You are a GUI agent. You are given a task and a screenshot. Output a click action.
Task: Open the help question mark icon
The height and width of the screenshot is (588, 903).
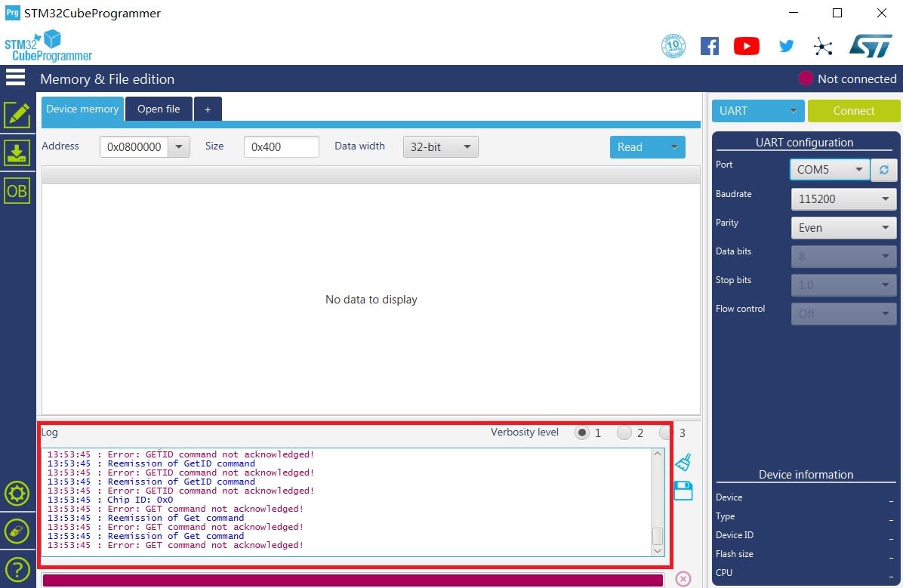tap(17, 570)
